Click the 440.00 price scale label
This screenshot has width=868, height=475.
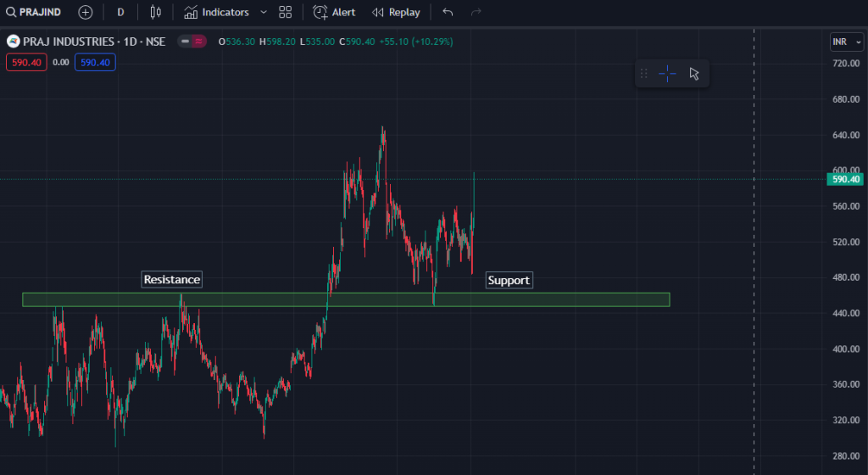coord(846,313)
